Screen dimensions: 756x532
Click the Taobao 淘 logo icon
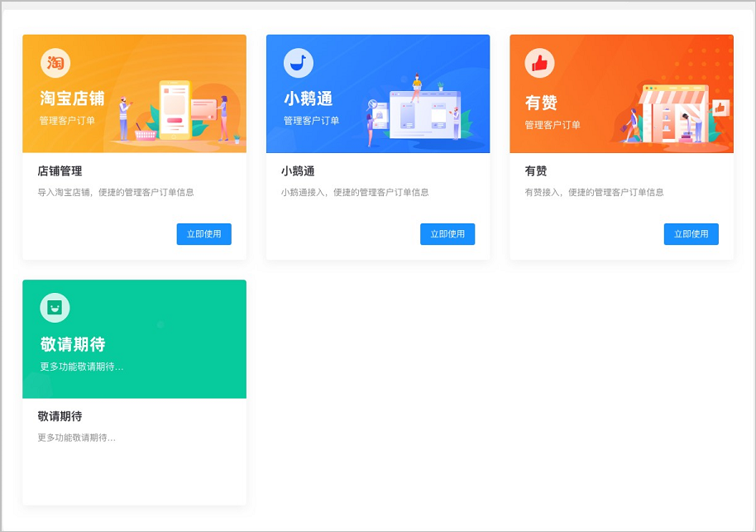[55, 63]
